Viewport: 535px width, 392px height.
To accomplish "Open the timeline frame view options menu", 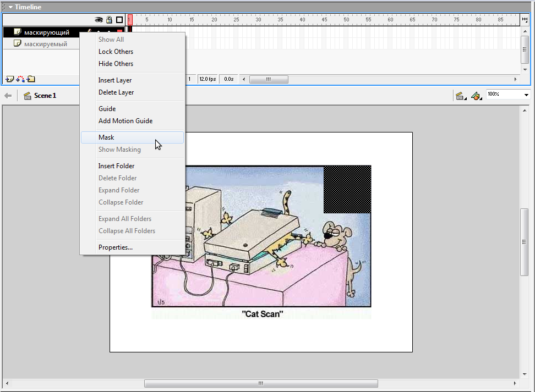I will point(525,20).
